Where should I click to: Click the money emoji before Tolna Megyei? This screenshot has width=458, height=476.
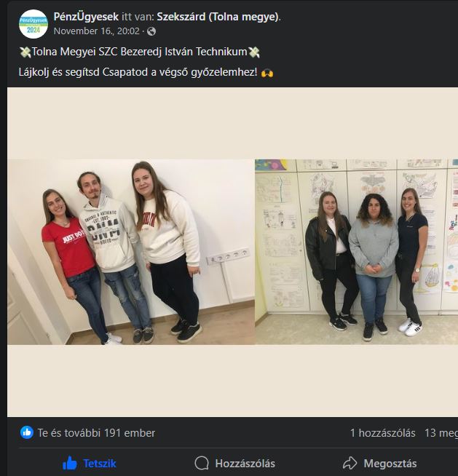25,52
